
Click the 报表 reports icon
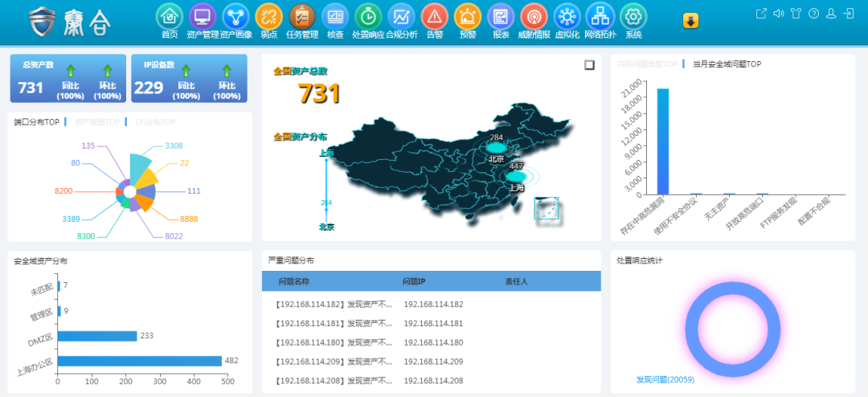click(501, 16)
